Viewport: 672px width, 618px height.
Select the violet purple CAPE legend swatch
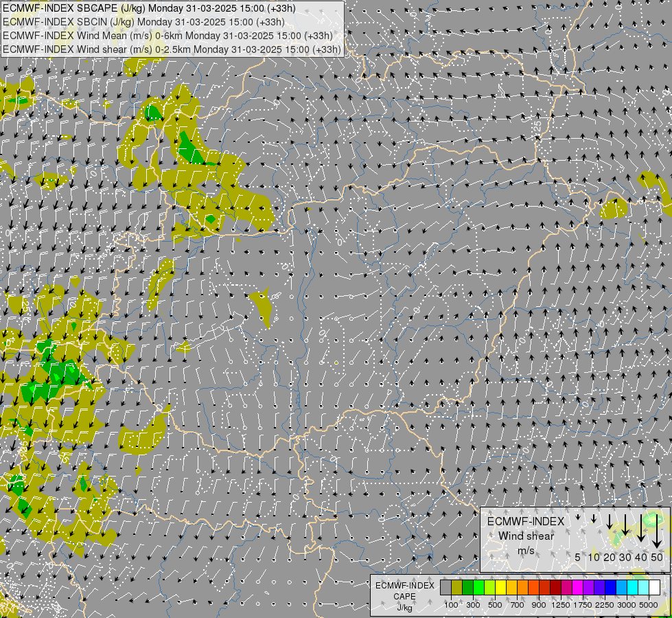tap(589, 588)
